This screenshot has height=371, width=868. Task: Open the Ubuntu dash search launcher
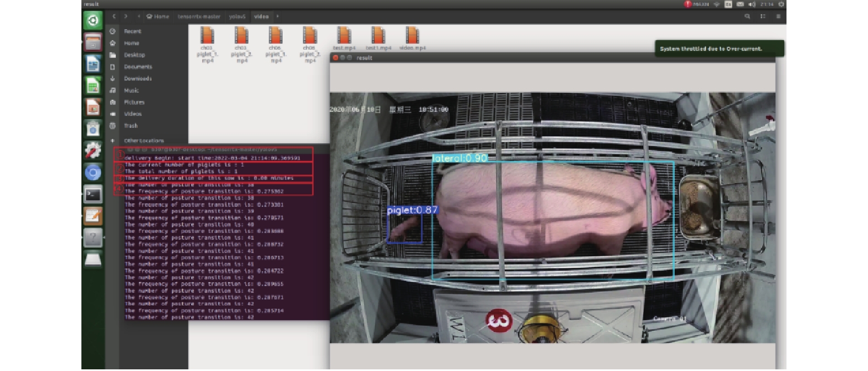(93, 21)
